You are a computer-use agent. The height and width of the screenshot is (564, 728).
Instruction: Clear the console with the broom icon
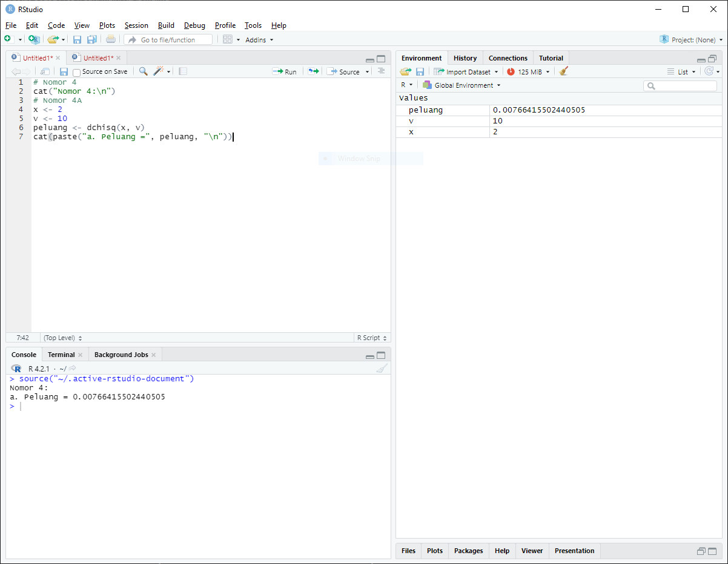(382, 368)
